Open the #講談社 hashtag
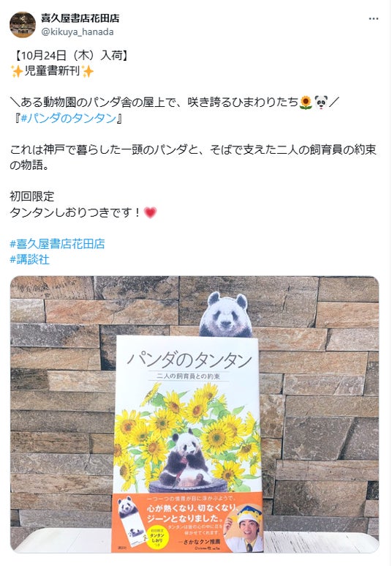The height and width of the screenshot is (566, 392). [29, 259]
